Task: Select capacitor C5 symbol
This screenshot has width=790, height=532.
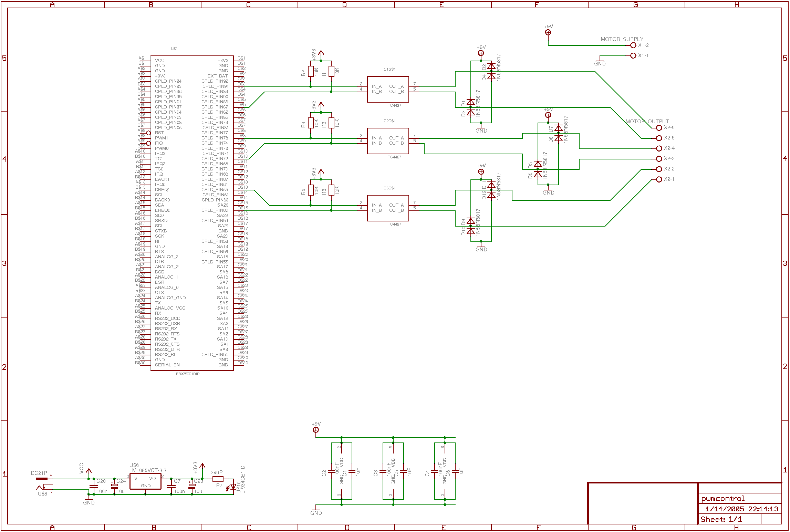Action: point(404,471)
